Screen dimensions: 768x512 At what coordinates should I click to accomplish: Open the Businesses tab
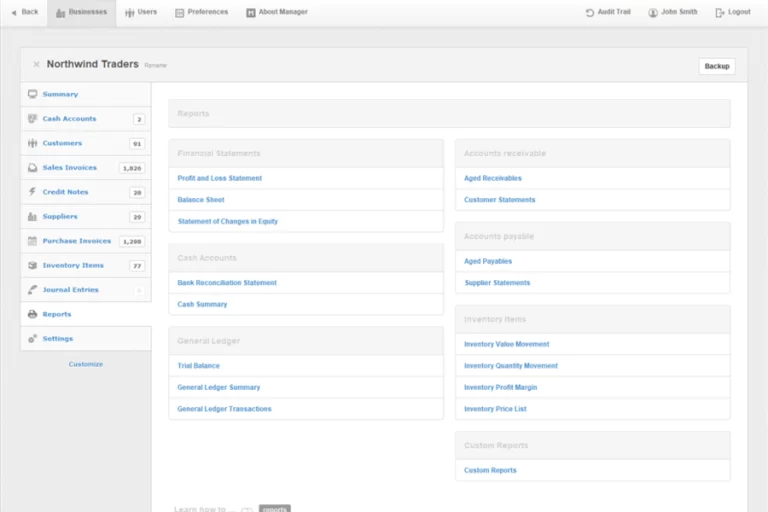(82, 12)
